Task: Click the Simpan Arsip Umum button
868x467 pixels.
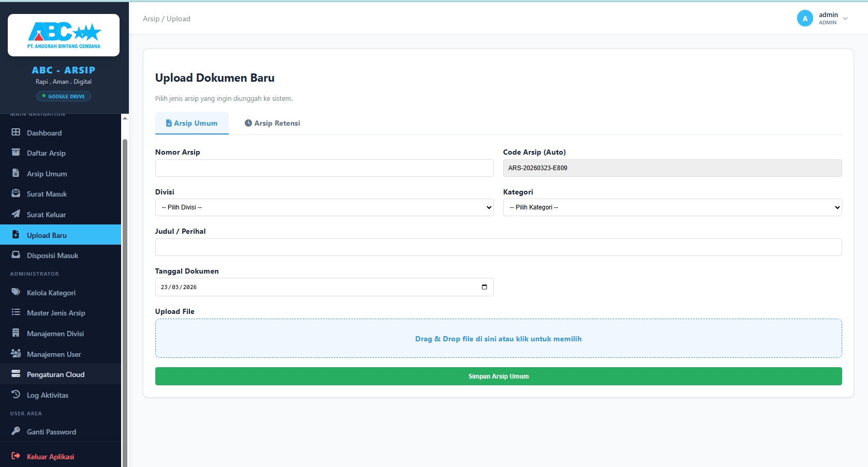Action: pos(498,376)
